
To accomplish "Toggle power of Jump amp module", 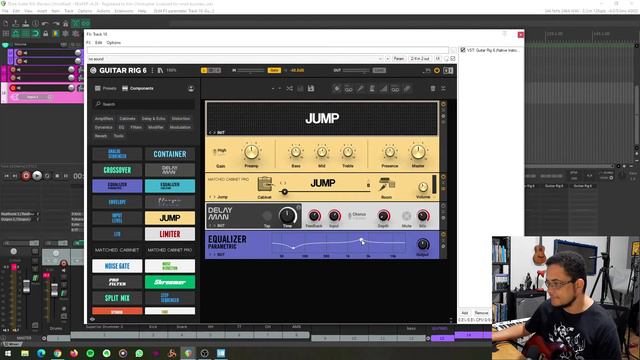I will point(443,104).
